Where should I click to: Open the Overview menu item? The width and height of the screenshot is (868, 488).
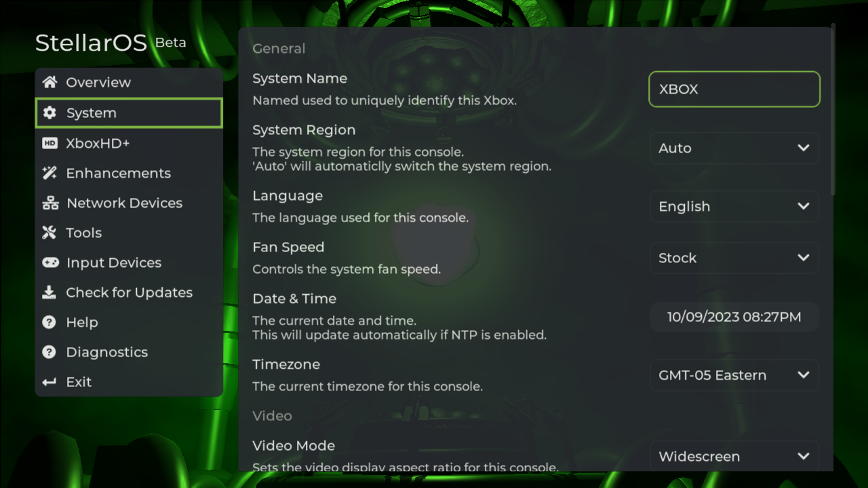129,83
